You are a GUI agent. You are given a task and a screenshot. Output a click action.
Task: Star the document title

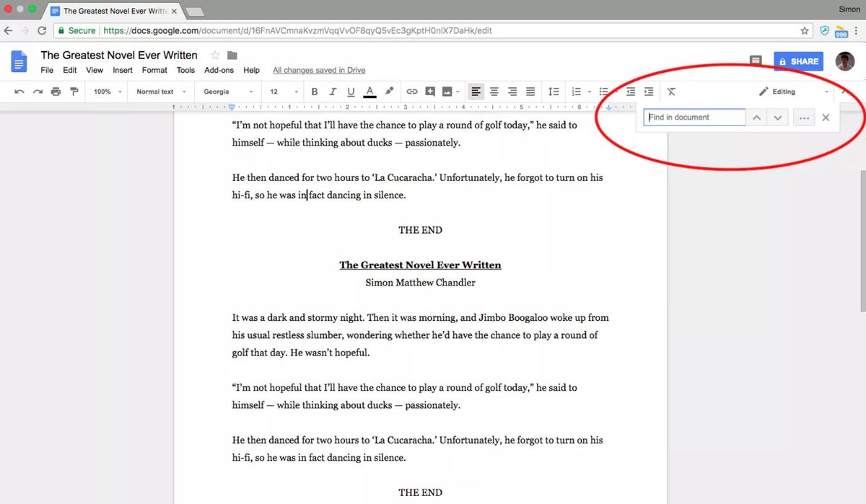point(214,56)
